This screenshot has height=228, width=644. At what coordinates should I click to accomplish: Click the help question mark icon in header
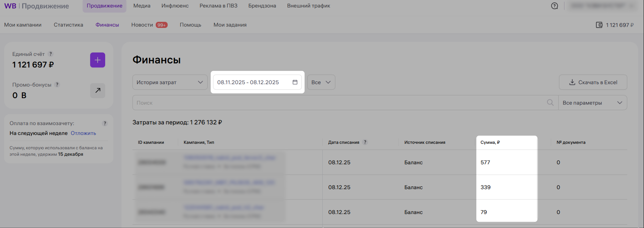[x=554, y=6]
